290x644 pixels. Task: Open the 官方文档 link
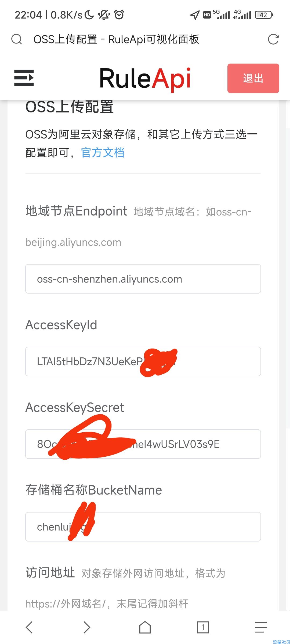coord(103,153)
